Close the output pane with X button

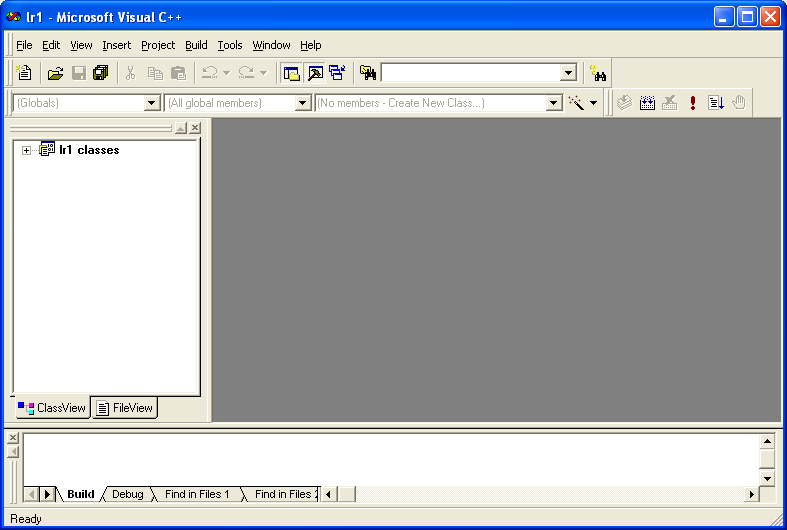pos(13,438)
